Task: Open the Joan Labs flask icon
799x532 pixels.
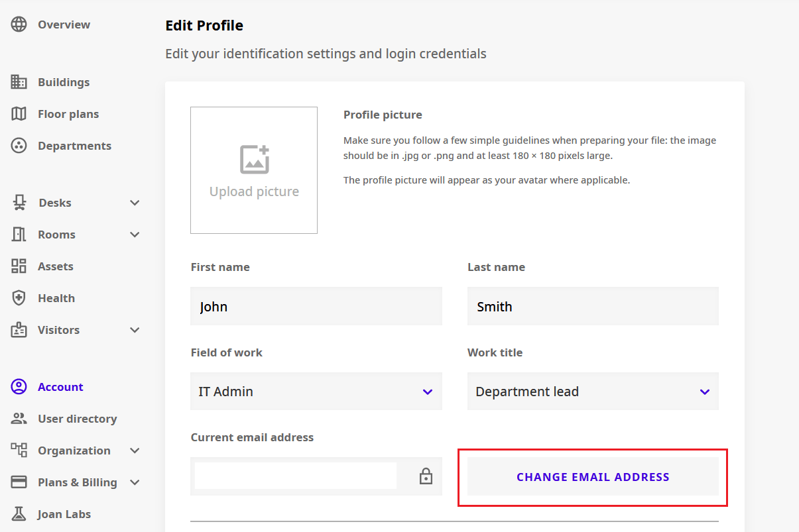Action: tap(19, 513)
